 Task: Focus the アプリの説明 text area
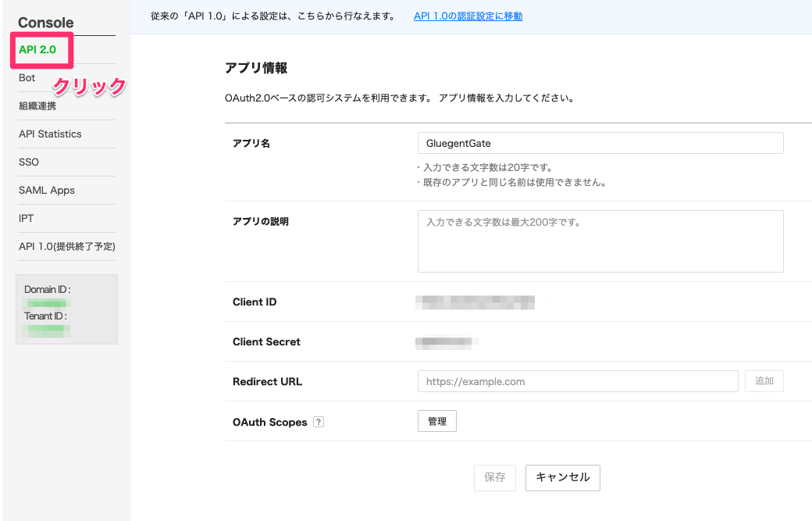(600, 241)
